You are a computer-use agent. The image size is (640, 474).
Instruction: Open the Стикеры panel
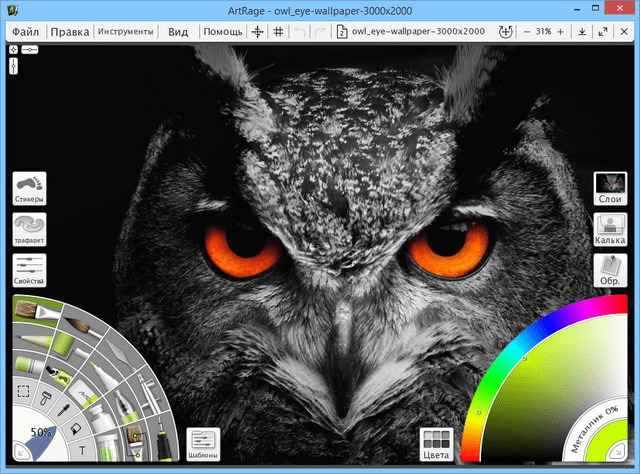[29, 188]
